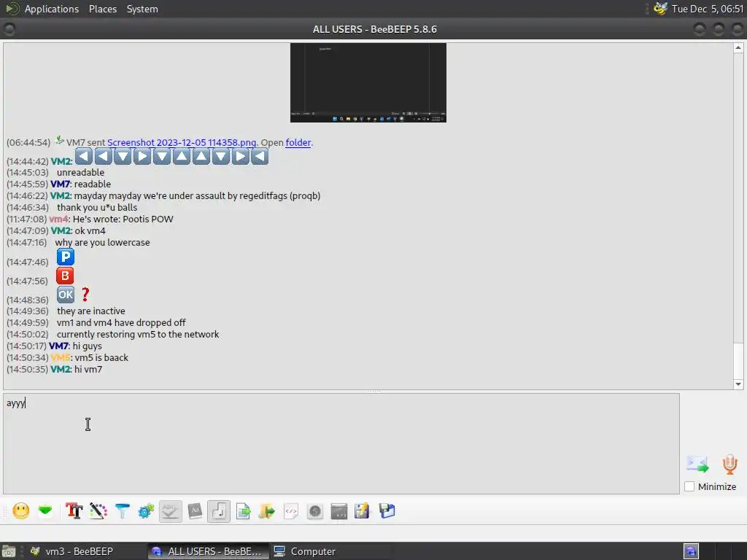This screenshot has height=560, width=747.
Task: Open the emoticons picker smiley icon
Action: pyautogui.click(x=21, y=511)
